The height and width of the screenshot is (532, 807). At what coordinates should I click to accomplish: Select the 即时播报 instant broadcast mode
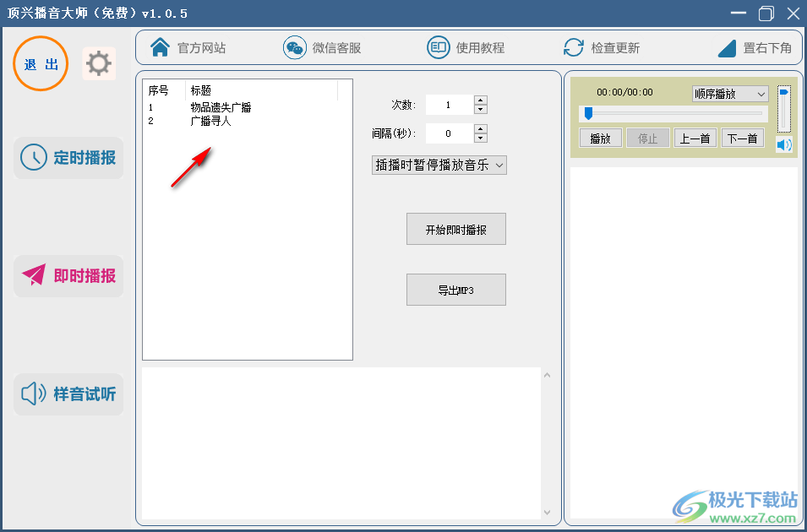point(68,276)
